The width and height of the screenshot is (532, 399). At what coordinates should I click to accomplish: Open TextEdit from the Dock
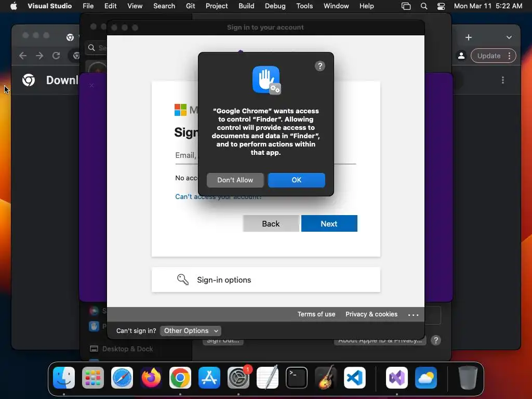tap(268, 378)
